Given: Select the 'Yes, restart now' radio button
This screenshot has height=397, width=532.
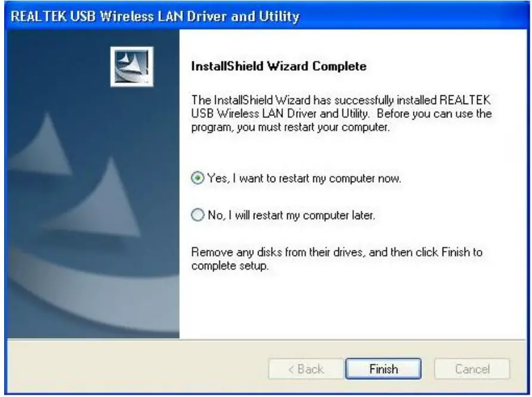Looking at the screenshot, I should click(x=197, y=178).
